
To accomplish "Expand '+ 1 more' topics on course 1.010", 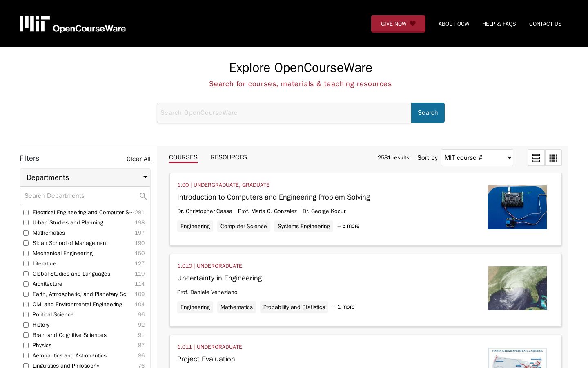I will coord(343,307).
